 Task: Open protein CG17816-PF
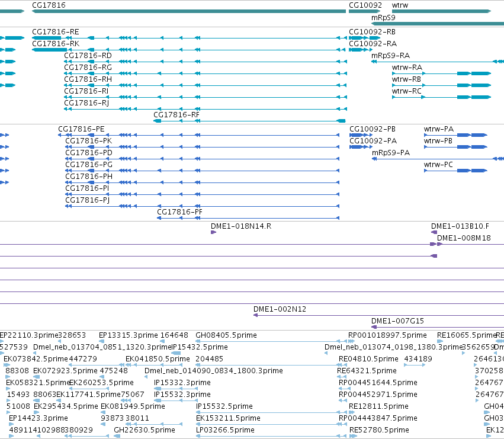(179, 212)
